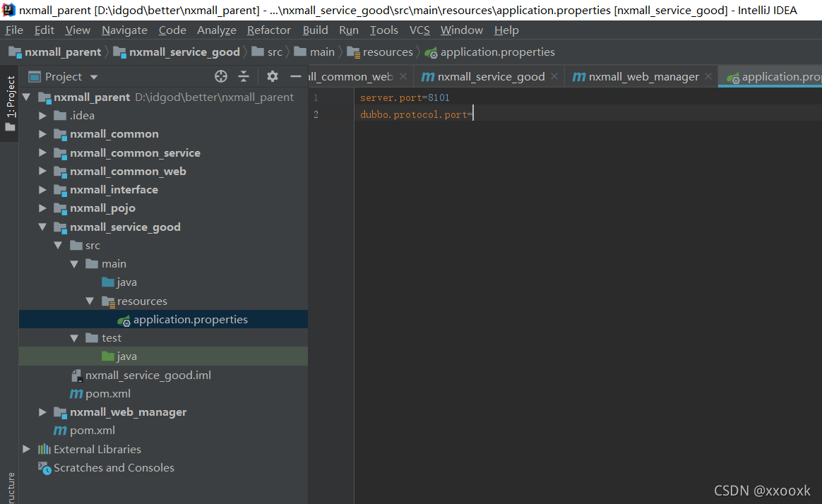Collapse the src folder

[x=58, y=245]
